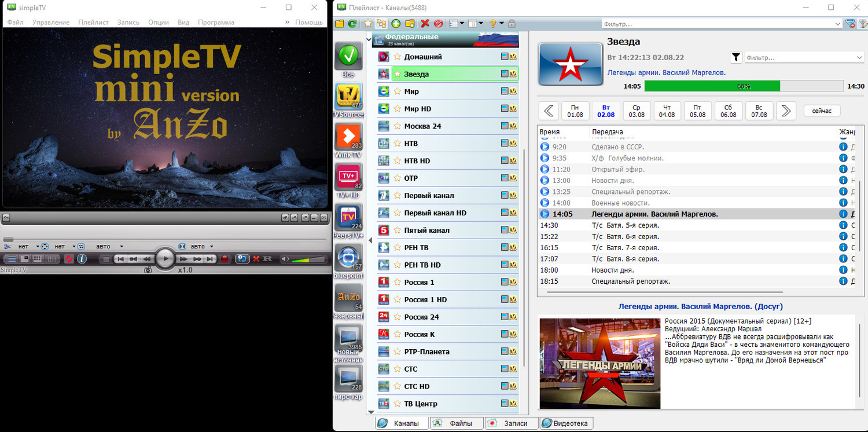Switch to the Файлы tab
The image size is (868, 432).
455,423
